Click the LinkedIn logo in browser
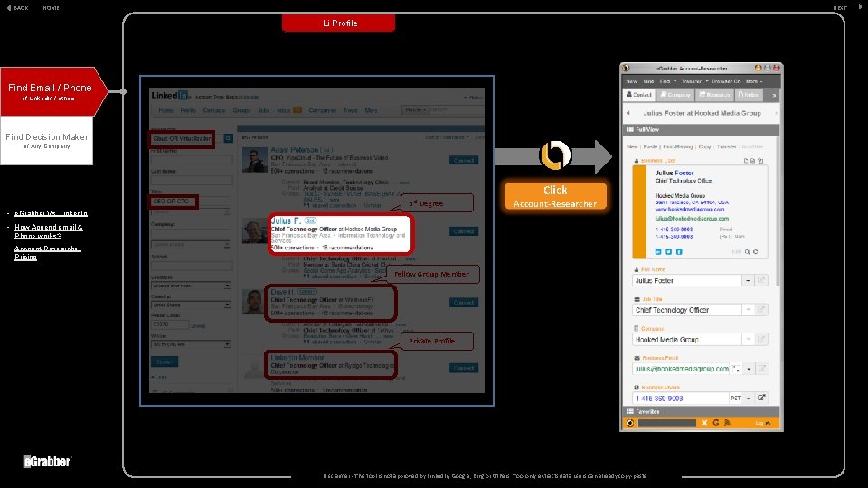Viewport: 868px width, 488px height. click(x=169, y=95)
